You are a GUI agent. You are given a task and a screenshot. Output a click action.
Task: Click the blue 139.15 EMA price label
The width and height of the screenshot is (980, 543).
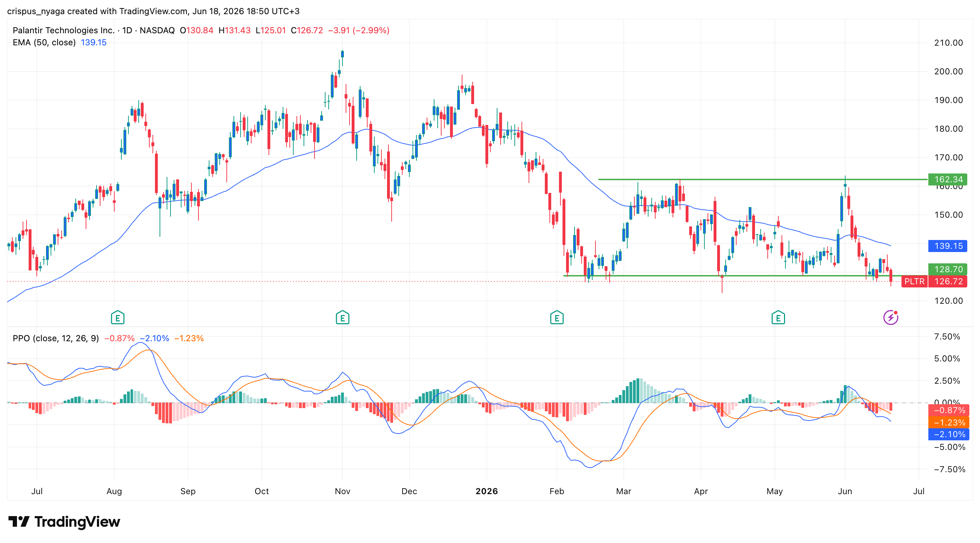point(948,246)
